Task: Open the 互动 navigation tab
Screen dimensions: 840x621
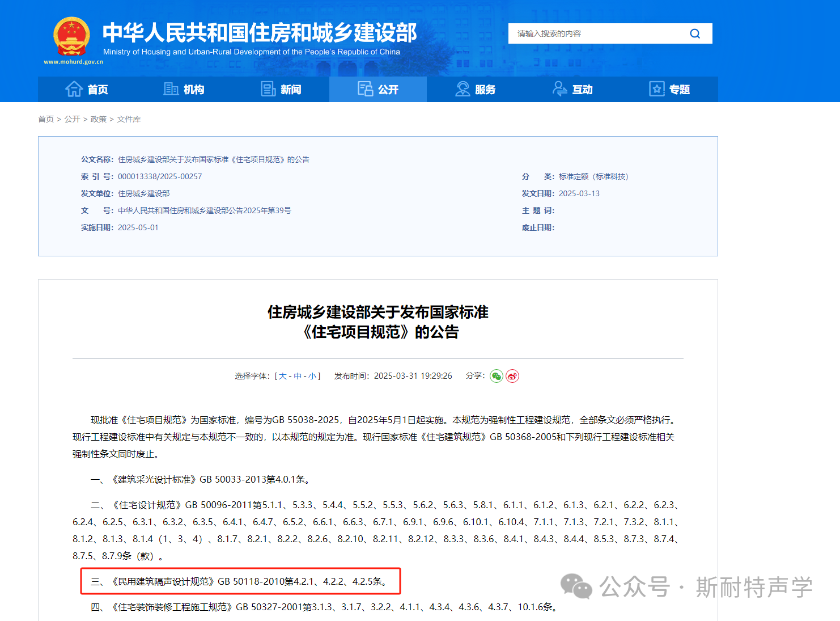Action: (572, 89)
